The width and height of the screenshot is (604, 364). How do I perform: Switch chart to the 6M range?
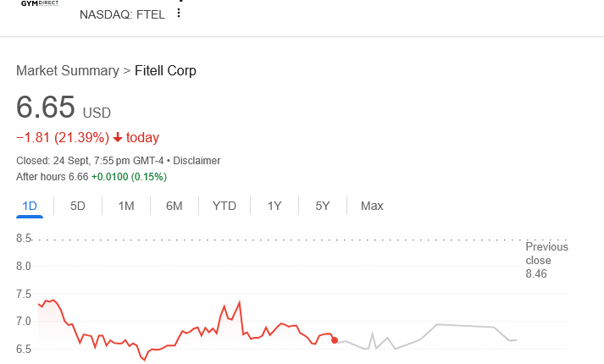pos(175,206)
